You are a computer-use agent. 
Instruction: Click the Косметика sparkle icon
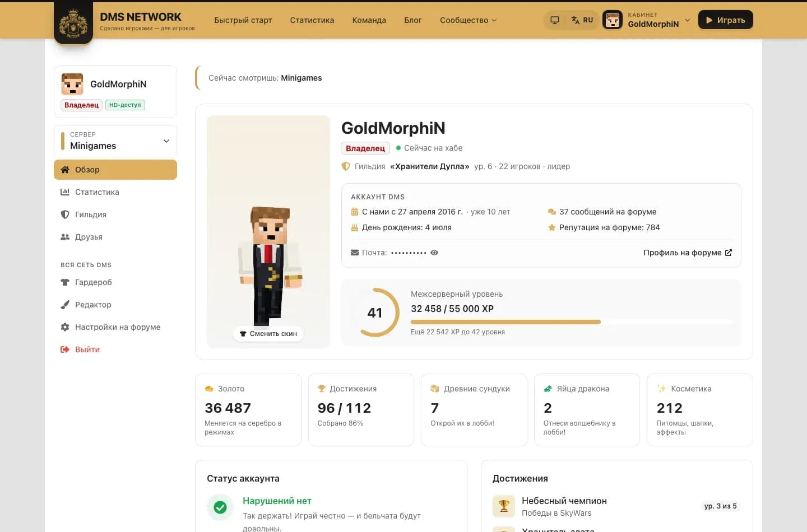click(661, 389)
